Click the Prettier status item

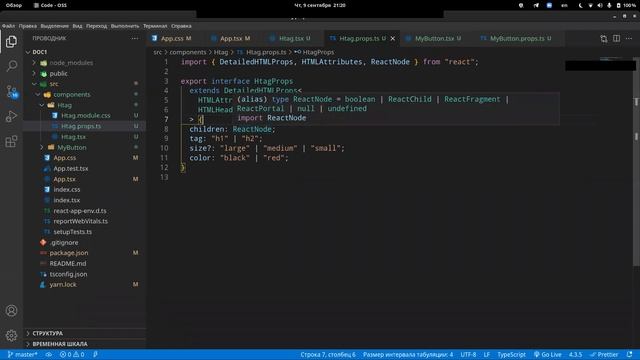pyautogui.click(x=604, y=354)
